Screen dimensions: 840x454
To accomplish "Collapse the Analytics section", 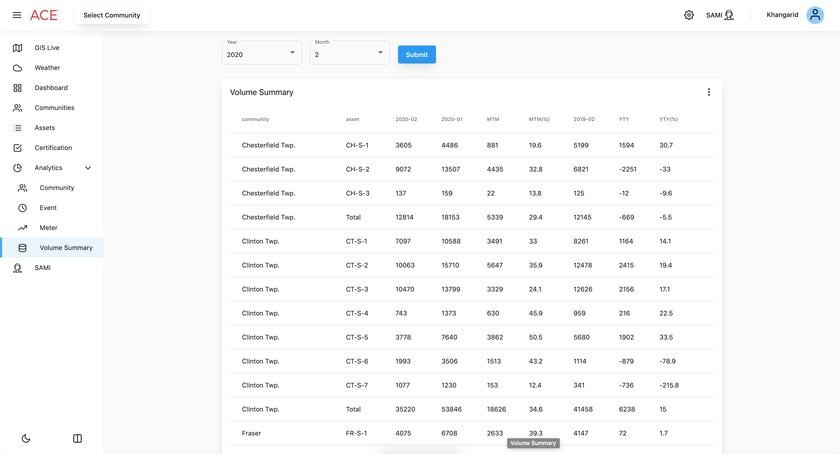I will 87,168.
